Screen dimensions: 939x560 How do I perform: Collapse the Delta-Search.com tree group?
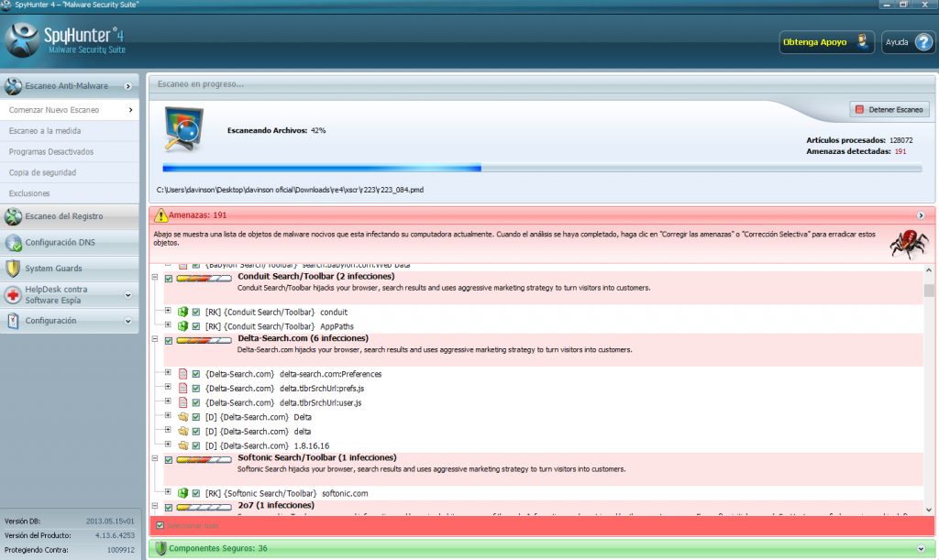point(154,339)
